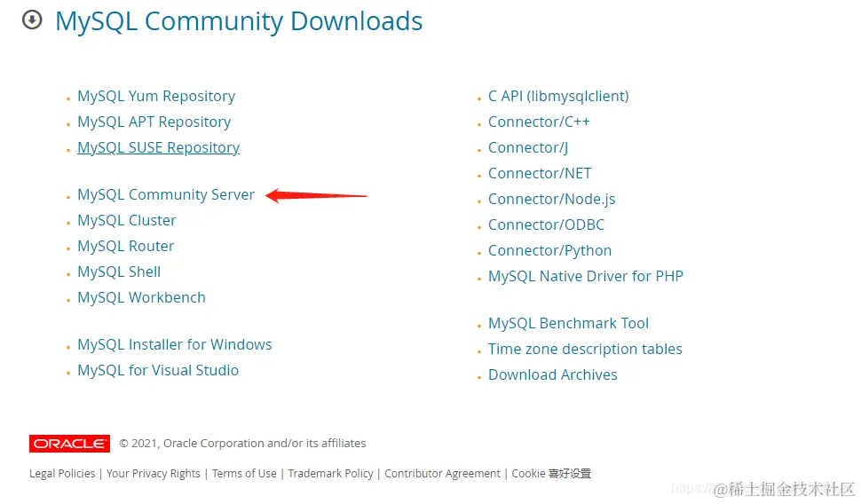This screenshot has height=504, width=861.
Task: Open Contributor Agreement footer link
Action: click(x=443, y=473)
